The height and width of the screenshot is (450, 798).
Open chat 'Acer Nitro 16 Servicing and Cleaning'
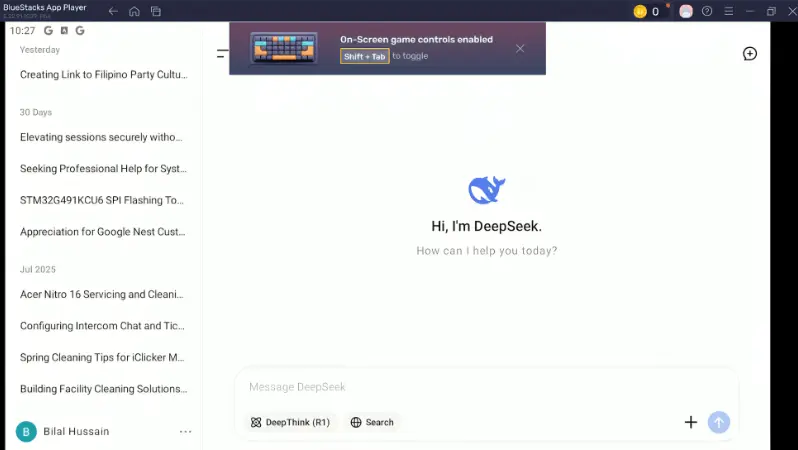(x=102, y=295)
